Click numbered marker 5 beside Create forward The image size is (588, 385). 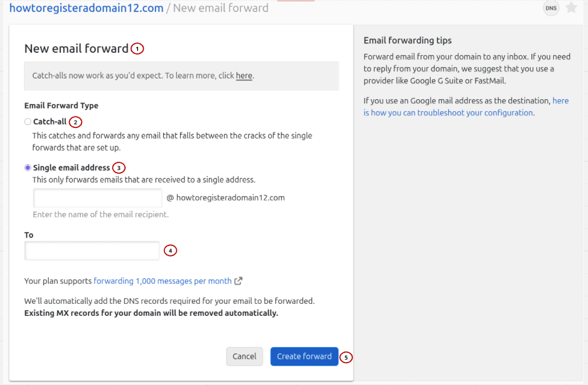click(346, 357)
